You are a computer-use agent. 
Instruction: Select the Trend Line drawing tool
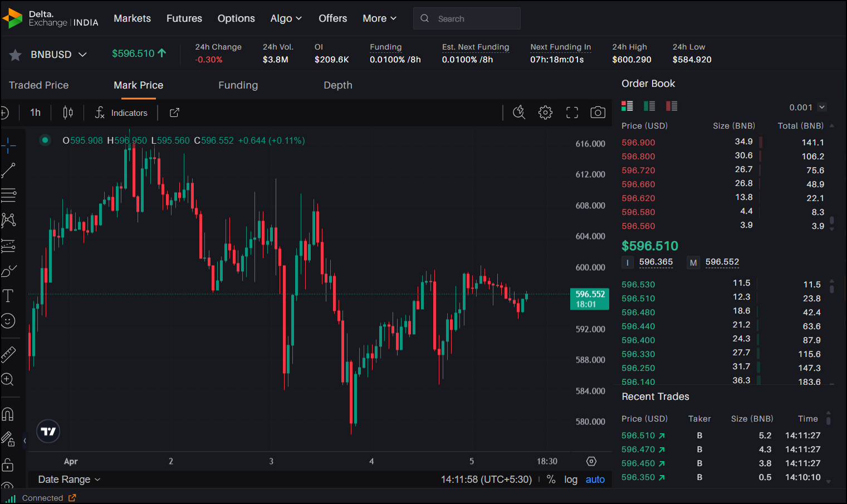(8, 170)
